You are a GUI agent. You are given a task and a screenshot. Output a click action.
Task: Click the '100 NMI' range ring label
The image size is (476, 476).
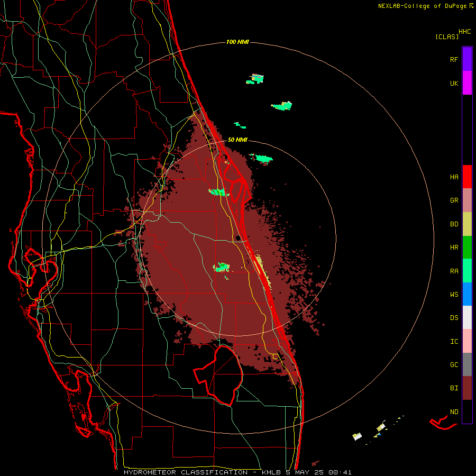point(237,42)
